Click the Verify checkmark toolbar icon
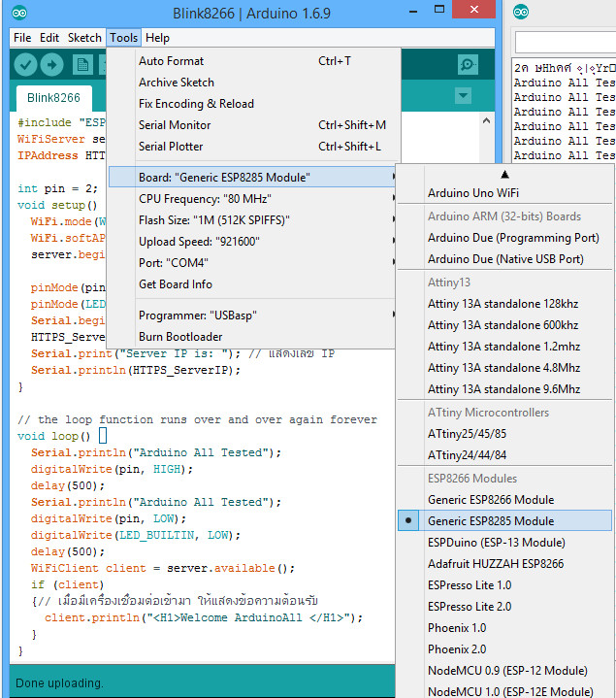Screen dimensions: 616x698 point(25,65)
